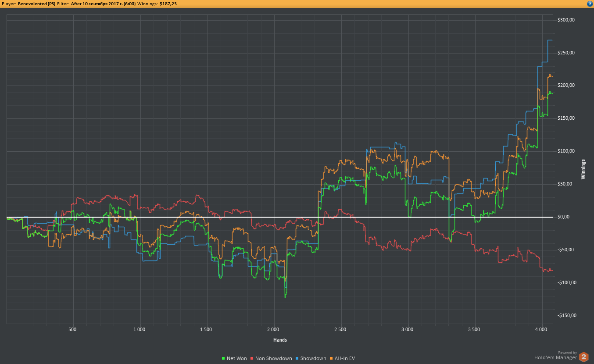Click the 4 000 hands x-axis tick label
This screenshot has height=364, width=594.
[541, 329]
